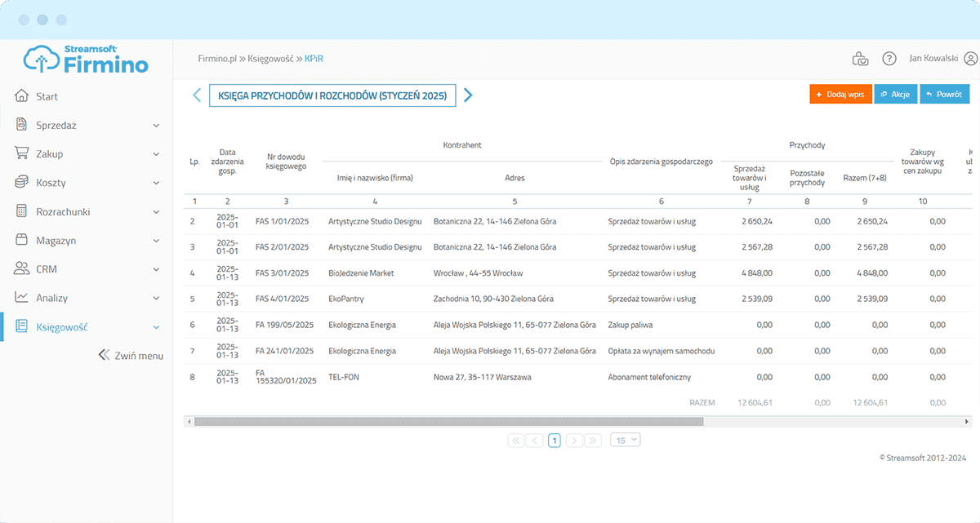Go to next page of results
The width and height of the screenshot is (980, 523).
(574, 441)
